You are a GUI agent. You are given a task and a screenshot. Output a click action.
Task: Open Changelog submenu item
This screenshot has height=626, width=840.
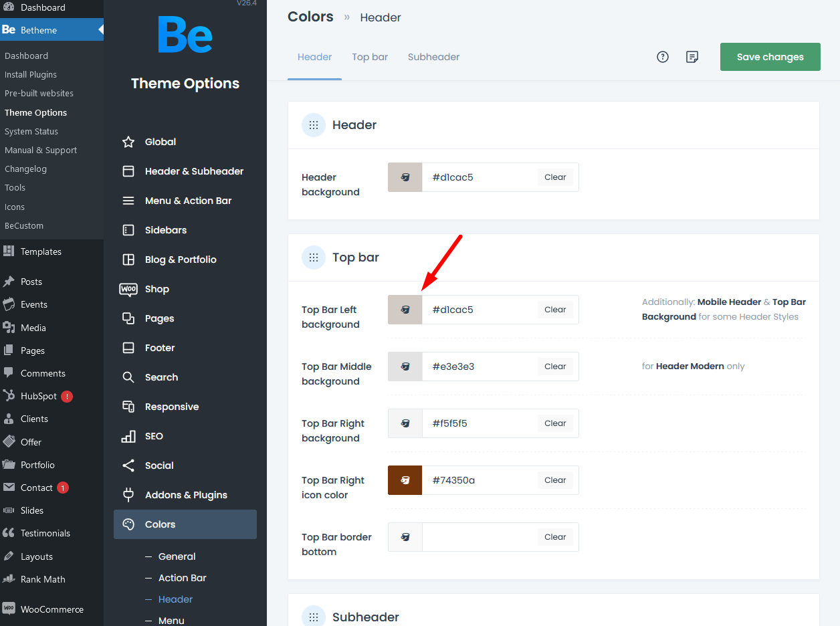coord(25,169)
